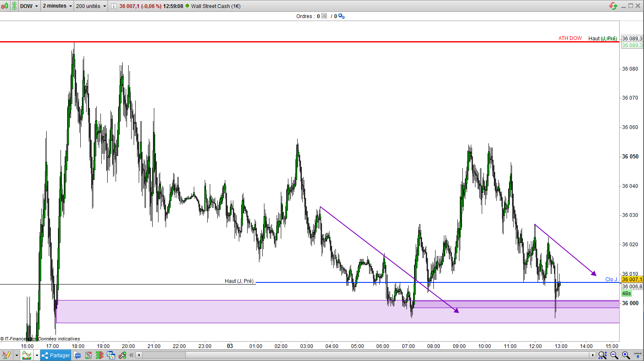Maximize the chart window
The image size is (644, 361).
click(631, 6)
